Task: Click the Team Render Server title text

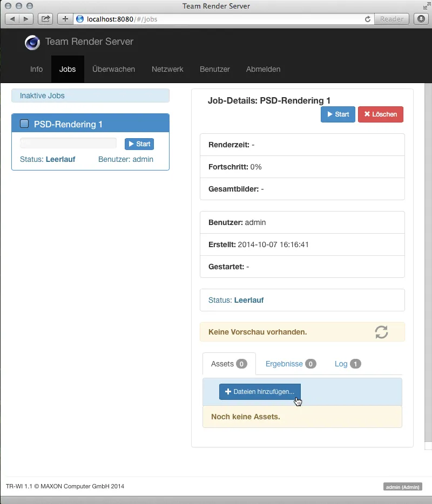Action: pos(89,42)
